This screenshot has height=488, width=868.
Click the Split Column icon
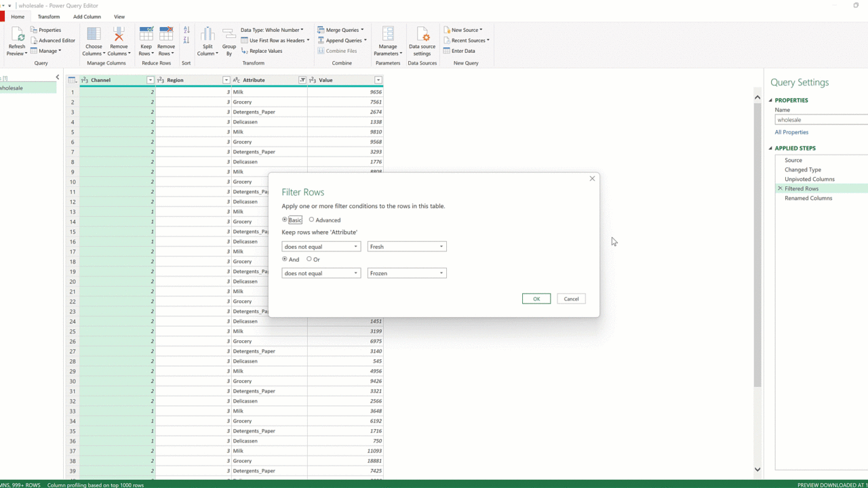[208, 35]
